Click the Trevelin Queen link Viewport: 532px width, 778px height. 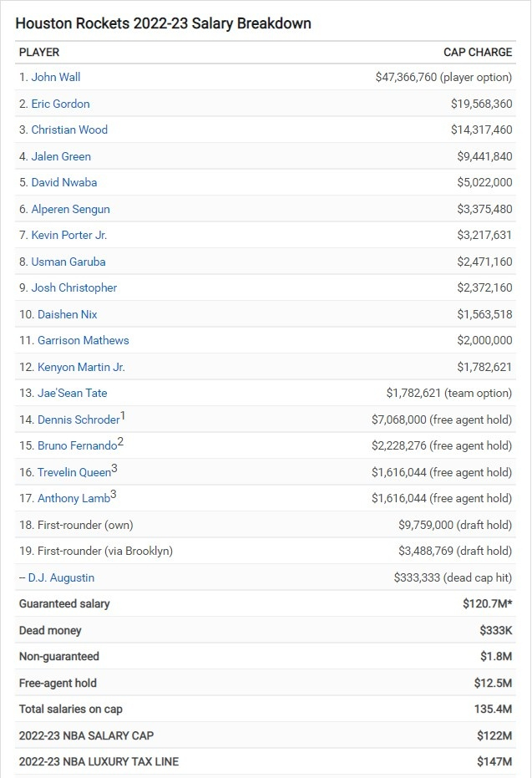point(74,472)
